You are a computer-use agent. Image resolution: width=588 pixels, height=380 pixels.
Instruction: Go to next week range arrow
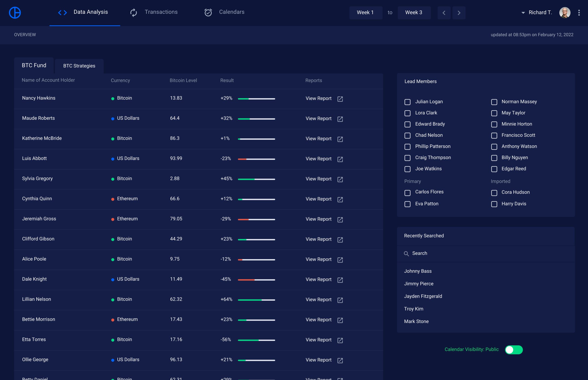[459, 13]
